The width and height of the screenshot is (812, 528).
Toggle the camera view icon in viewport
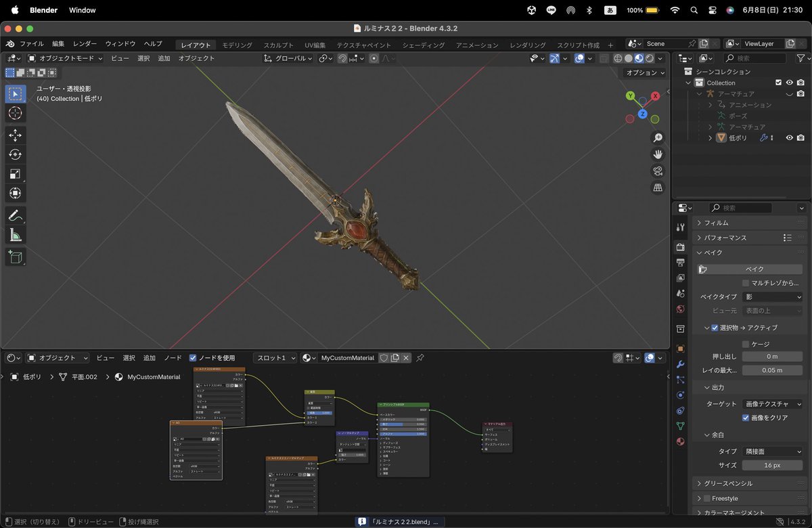(657, 171)
